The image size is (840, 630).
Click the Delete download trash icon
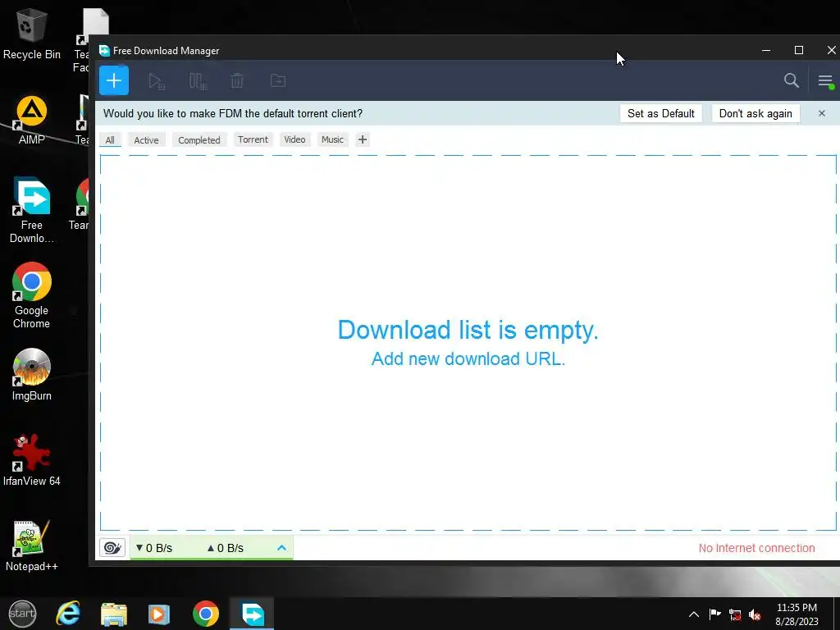point(237,81)
